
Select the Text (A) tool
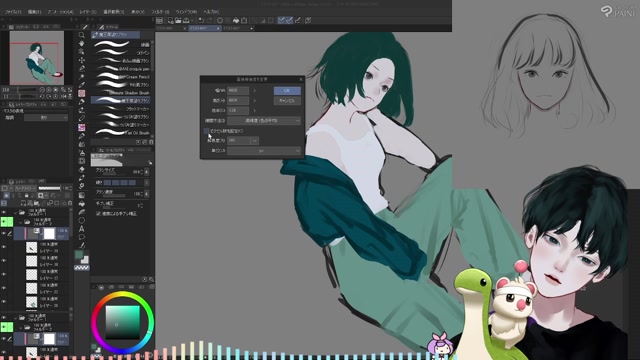(82, 229)
